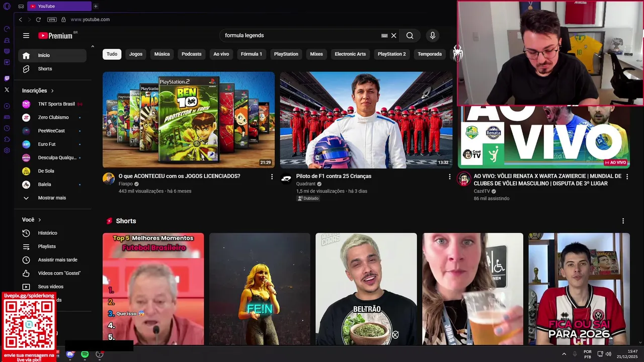Open Opera sidebar settings gear
This screenshot has height=362, width=644.
tap(7, 150)
